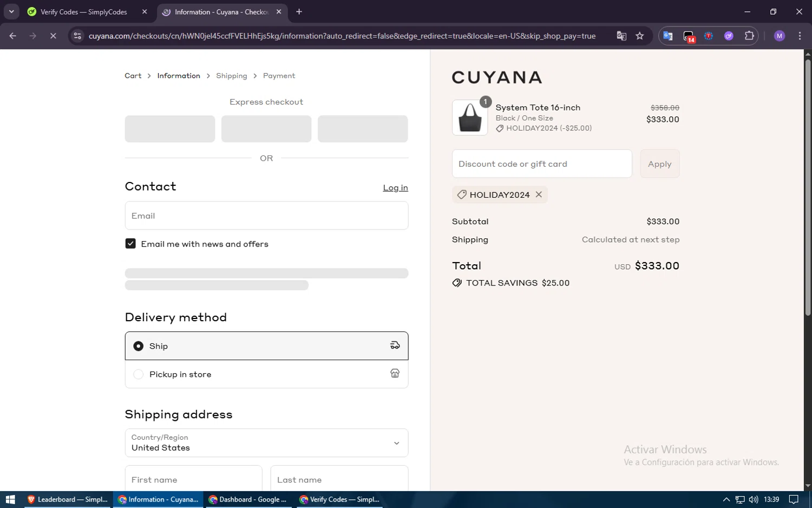Click the Shipping breadcrumb step
Viewport: 812px width, 508px height.
click(x=232, y=76)
